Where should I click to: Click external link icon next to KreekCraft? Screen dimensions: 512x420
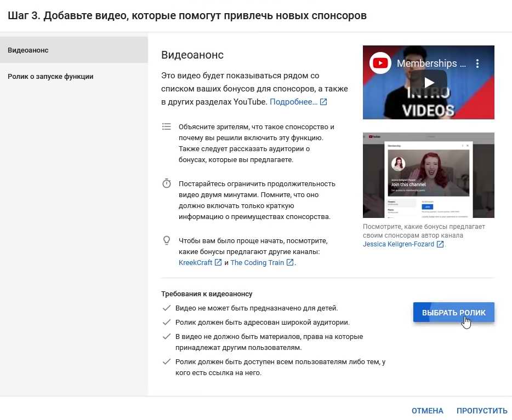(x=218, y=262)
